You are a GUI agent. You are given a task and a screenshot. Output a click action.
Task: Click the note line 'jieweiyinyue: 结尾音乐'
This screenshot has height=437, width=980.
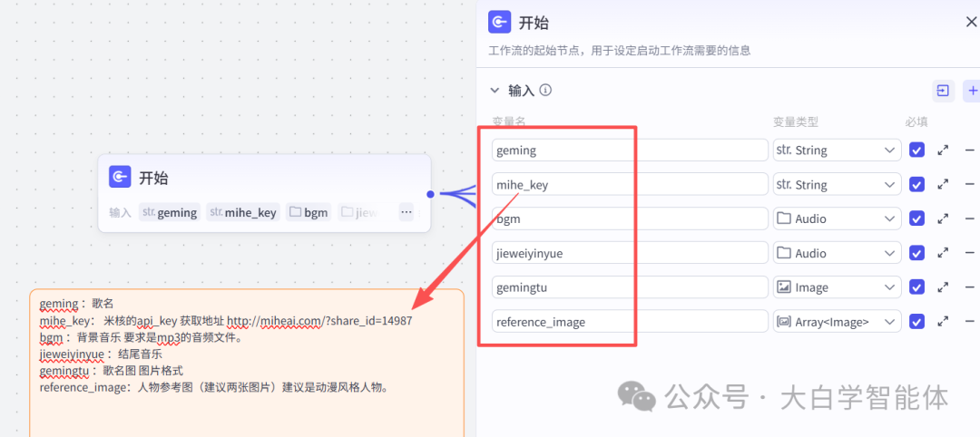[101, 354]
